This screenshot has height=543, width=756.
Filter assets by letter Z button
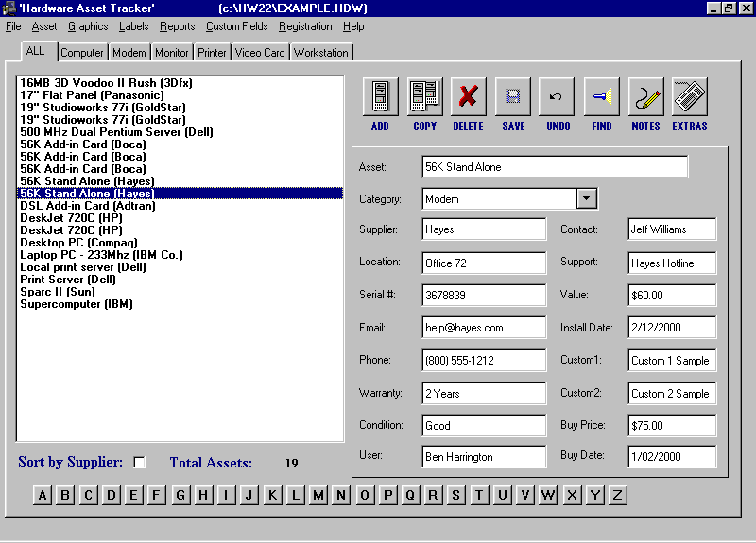pyautogui.click(x=617, y=495)
